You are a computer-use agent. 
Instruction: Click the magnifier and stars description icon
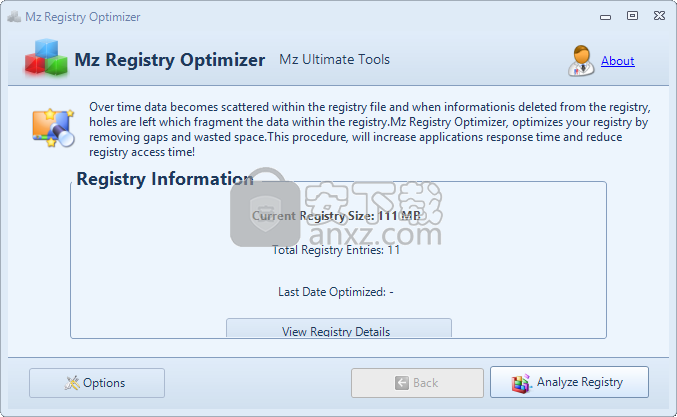[53, 128]
